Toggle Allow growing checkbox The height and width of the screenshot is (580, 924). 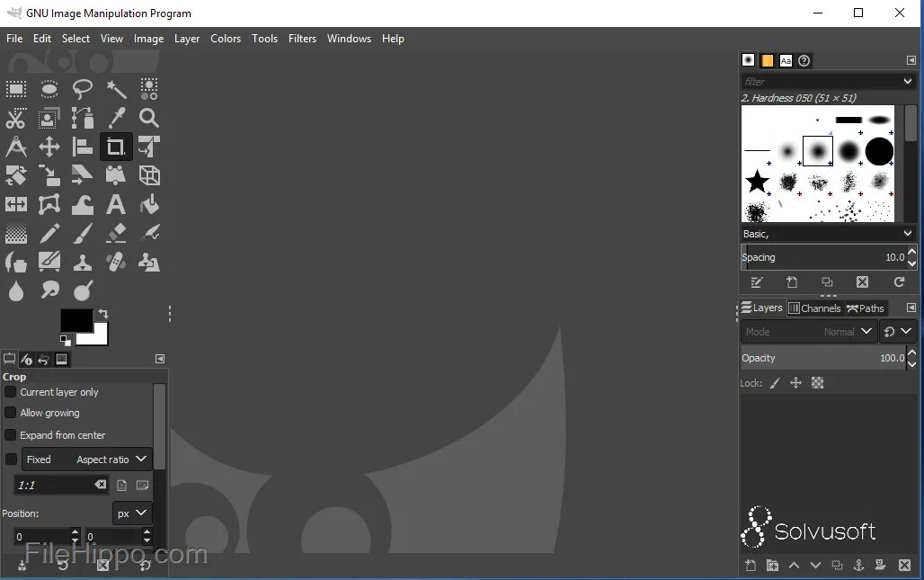10,413
